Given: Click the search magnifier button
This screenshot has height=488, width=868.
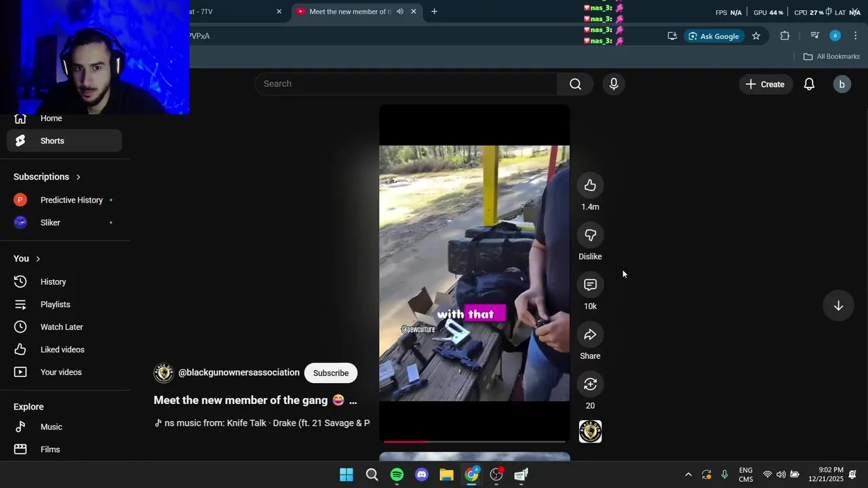Looking at the screenshot, I should pyautogui.click(x=575, y=84).
